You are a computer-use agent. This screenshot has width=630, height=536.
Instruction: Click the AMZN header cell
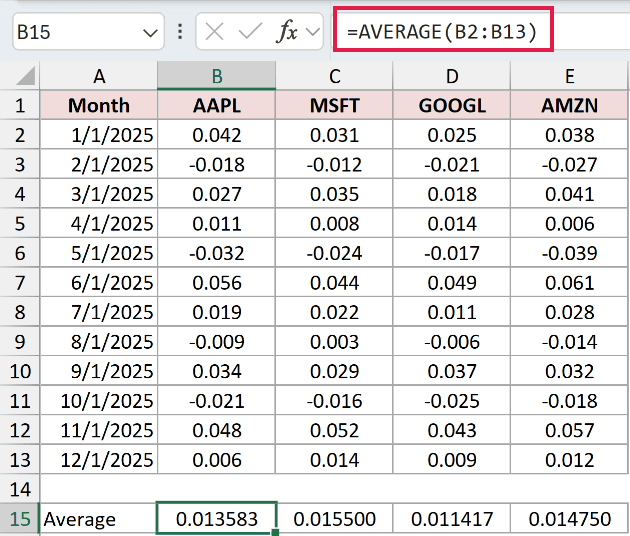coord(569,105)
